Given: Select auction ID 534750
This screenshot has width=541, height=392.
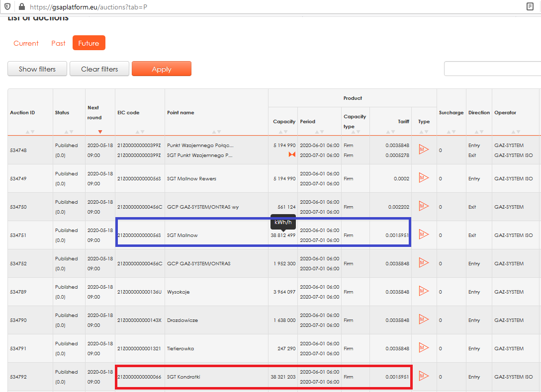Looking at the screenshot, I should [x=18, y=207].
